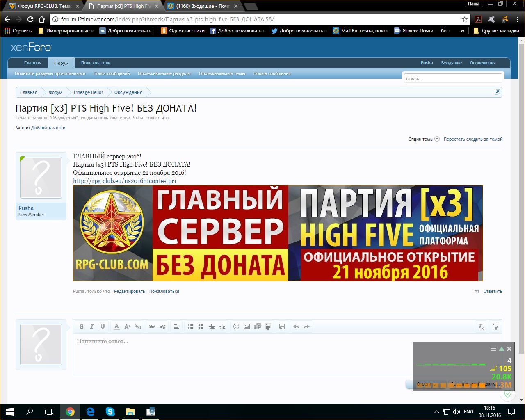Click the Добавить метки link
Screen dimensions: 525x420
click(x=48, y=128)
